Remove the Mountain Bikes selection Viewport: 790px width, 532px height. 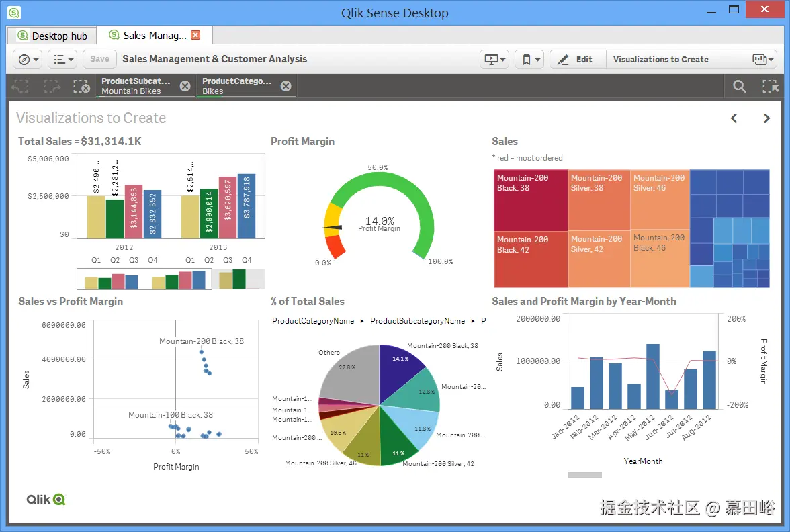[x=185, y=86]
